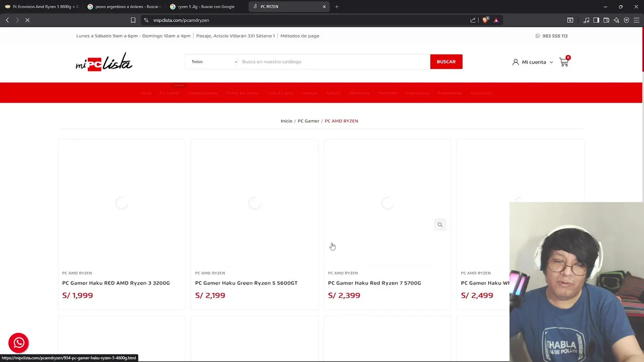Click the Haku RED Ryzen 3 3200G image placeholder

click(122, 203)
